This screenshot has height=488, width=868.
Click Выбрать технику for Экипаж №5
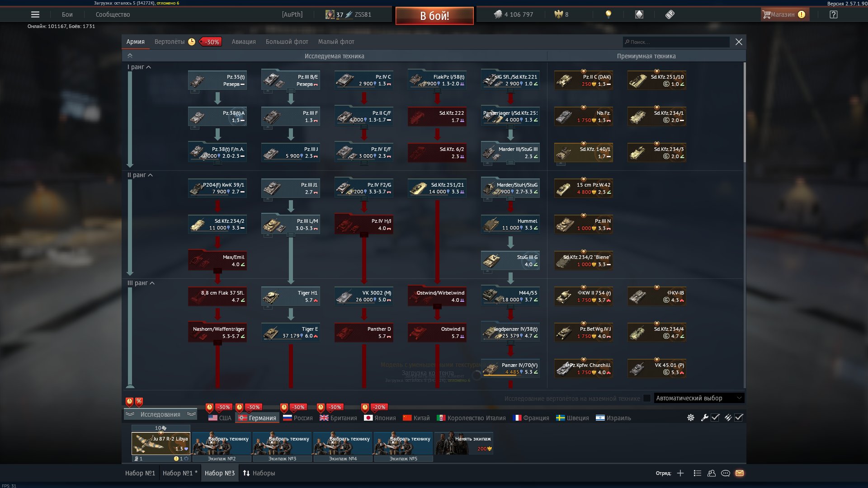403,443
